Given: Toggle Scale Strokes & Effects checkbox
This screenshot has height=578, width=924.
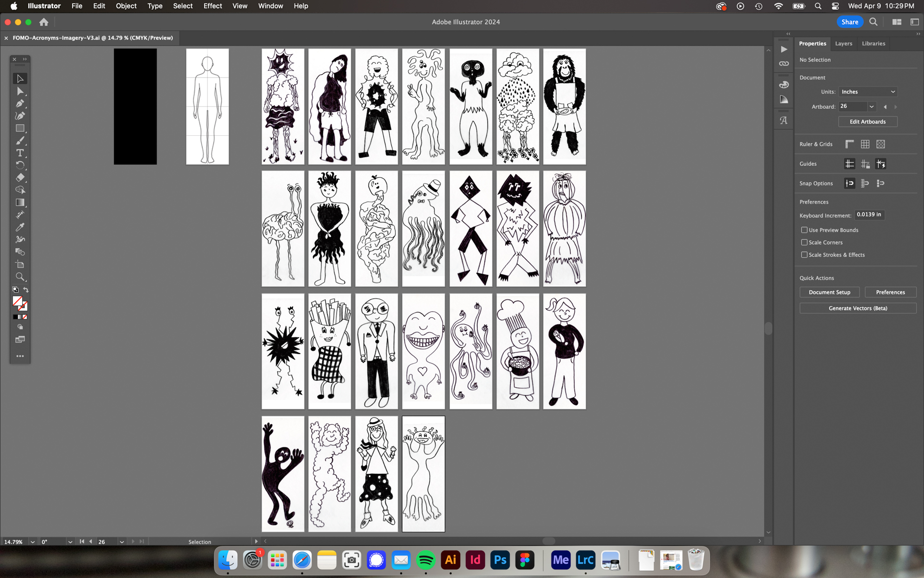Looking at the screenshot, I should click(x=804, y=255).
